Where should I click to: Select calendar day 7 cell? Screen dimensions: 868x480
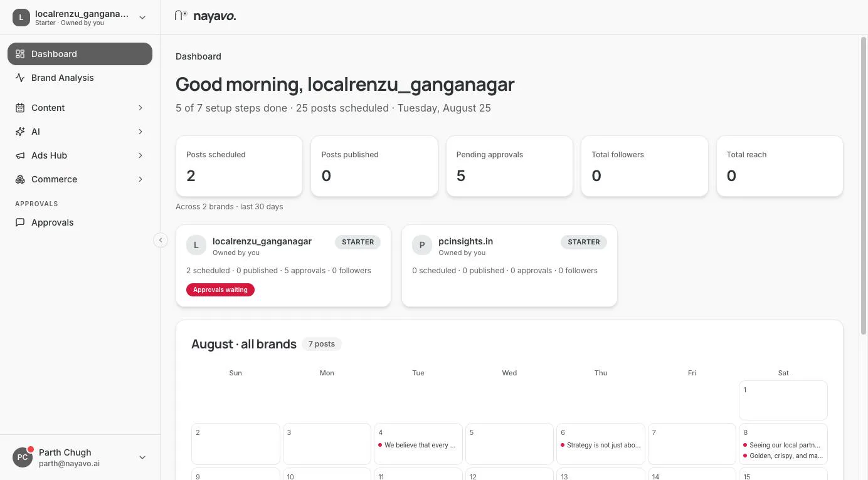tap(692, 444)
